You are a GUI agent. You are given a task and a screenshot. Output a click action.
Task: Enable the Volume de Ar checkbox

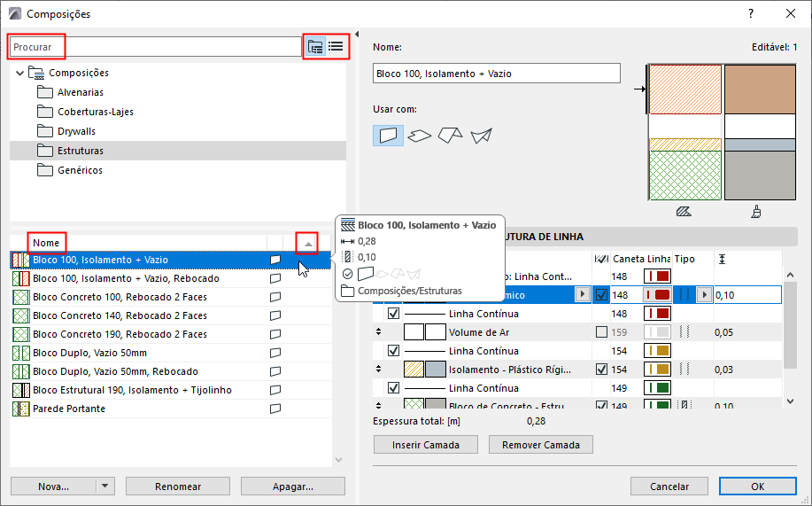click(x=601, y=332)
